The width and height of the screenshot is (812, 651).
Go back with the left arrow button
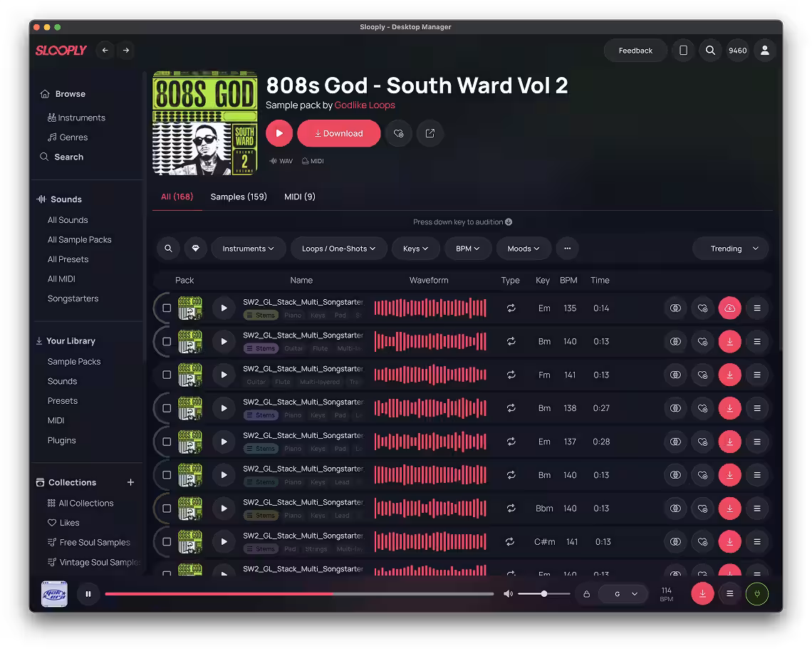(105, 51)
